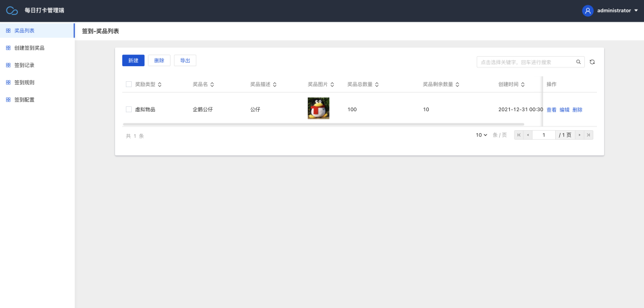Click the 签到配置 sidebar grid icon
Image resolution: width=644 pixels, height=308 pixels.
pyautogui.click(x=8, y=100)
